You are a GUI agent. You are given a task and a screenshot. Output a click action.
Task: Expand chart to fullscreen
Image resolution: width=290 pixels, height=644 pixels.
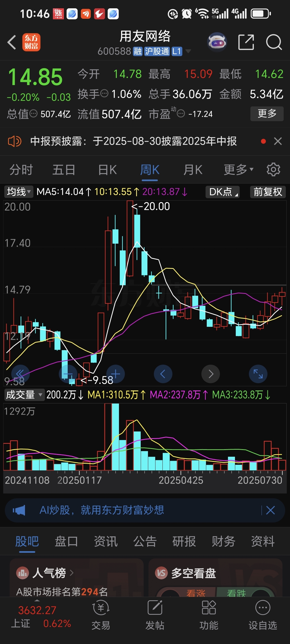tap(258, 374)
